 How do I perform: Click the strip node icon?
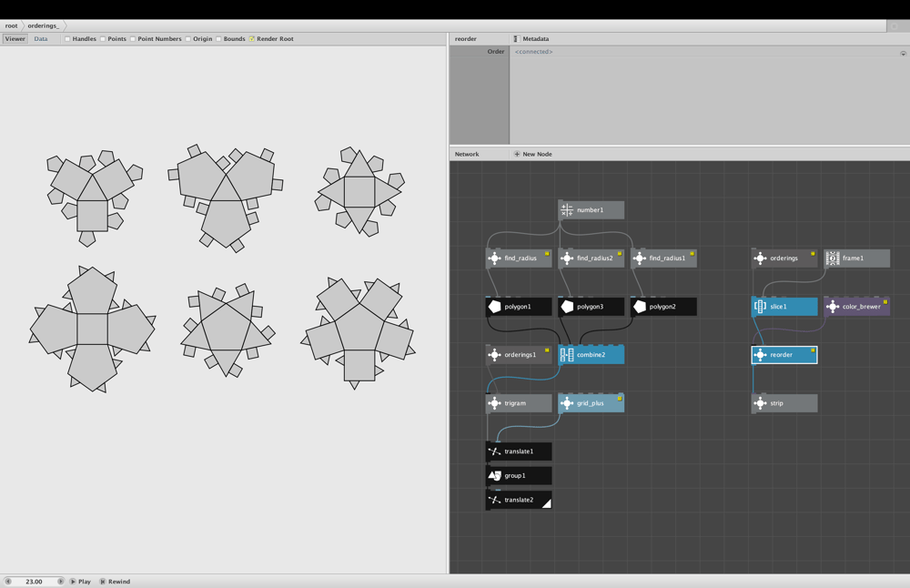click(x=760, y=403)
